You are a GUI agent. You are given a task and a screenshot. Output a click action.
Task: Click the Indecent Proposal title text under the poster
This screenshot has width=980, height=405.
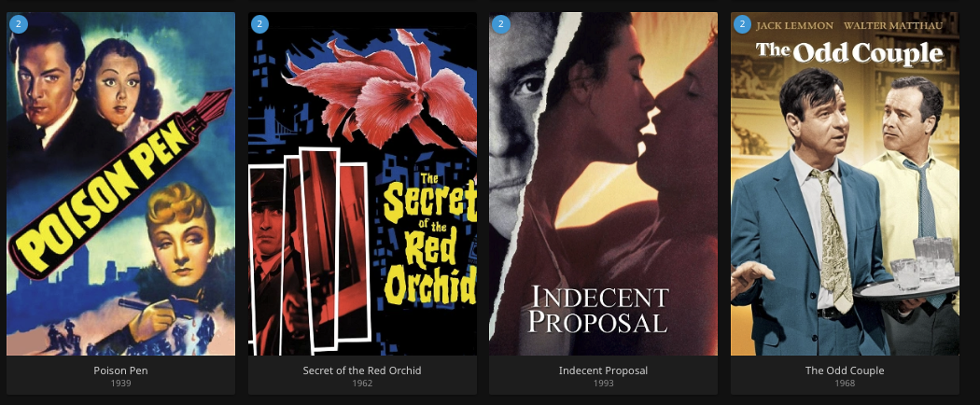[603, 370]
